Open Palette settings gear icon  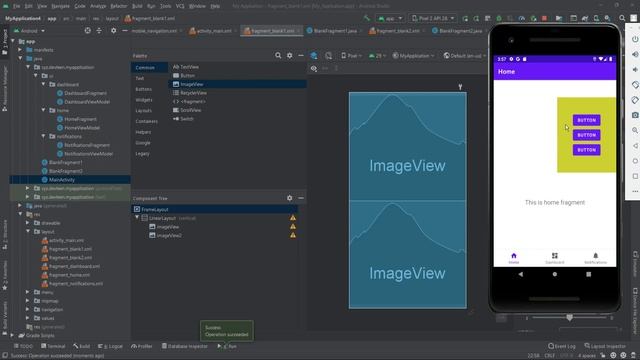(x=289, y=56)
